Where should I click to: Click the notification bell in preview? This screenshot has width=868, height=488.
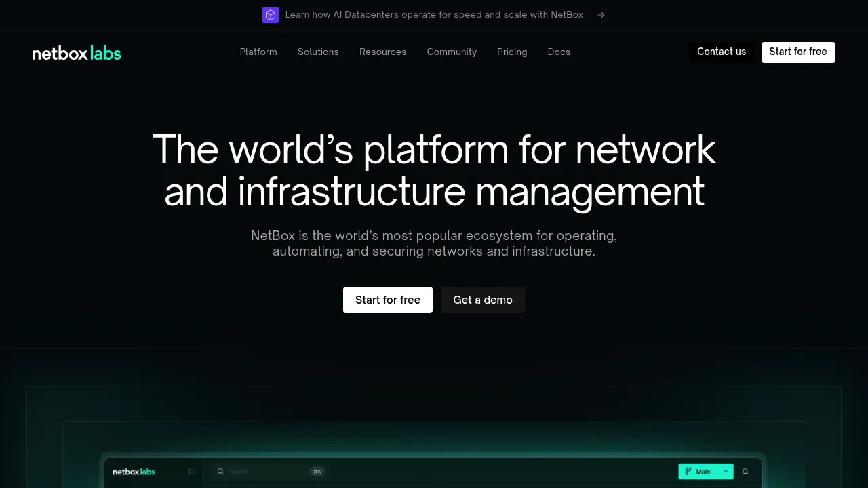pos(745,471)
